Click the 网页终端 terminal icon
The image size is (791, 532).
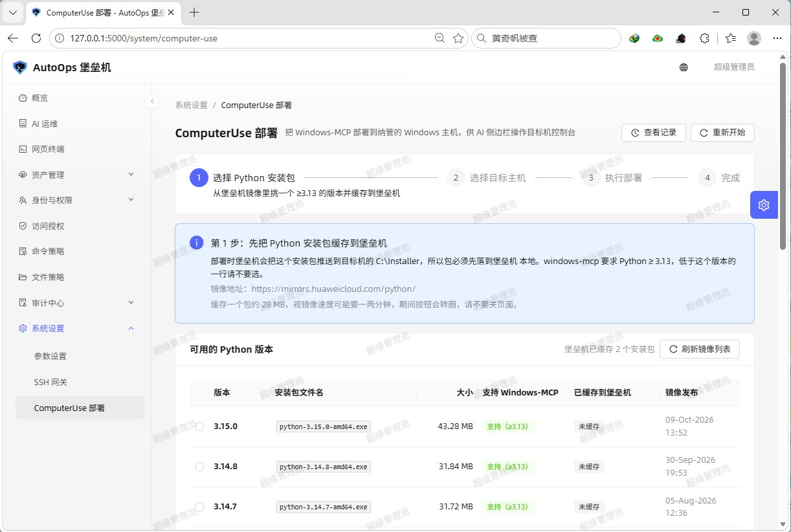tap(23, 149)
